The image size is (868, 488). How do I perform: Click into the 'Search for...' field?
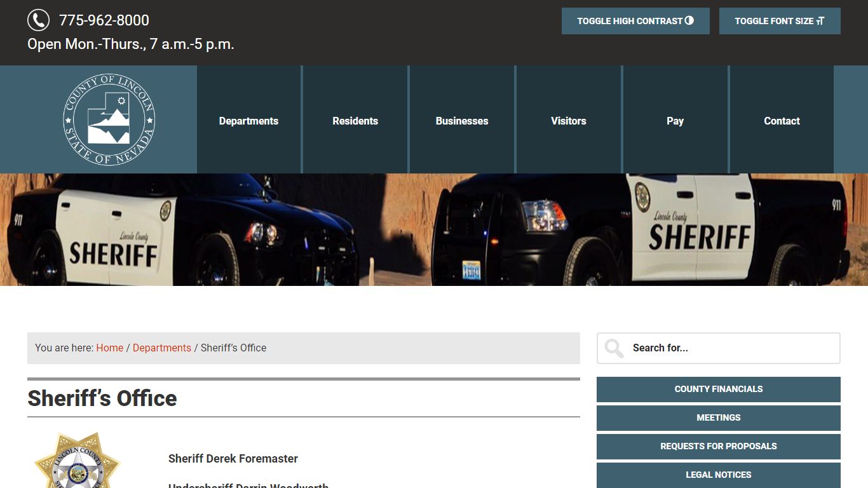731,348
